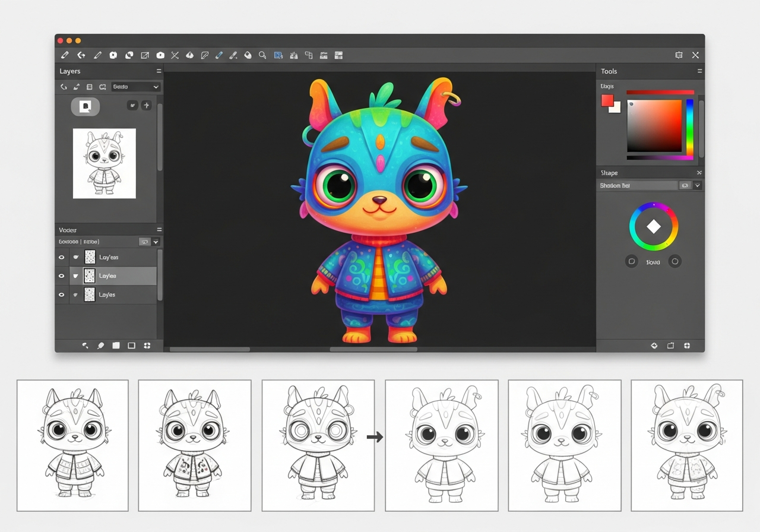This screenshot has width=760, height=532.
Task: Open the Tools panel menu icon
Action: [x=699, y=71]
